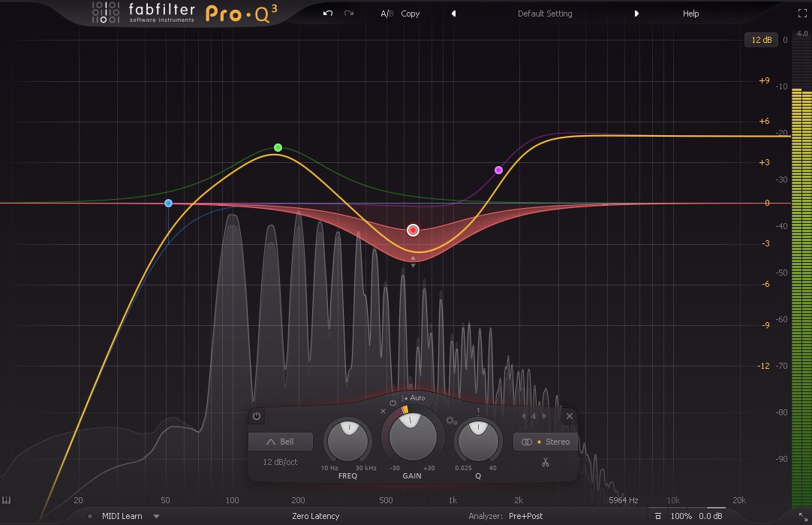
Task: Toggle dynamic range power button above gain
Action: click(392, 403)
